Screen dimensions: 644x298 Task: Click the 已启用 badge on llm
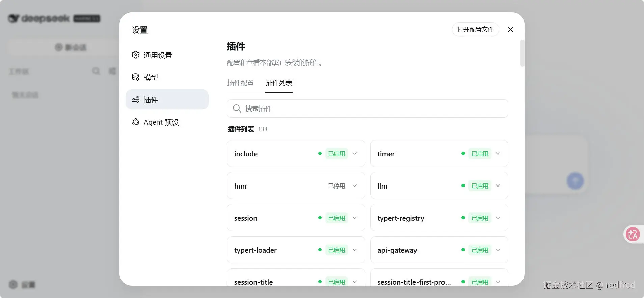coord(480,186)
